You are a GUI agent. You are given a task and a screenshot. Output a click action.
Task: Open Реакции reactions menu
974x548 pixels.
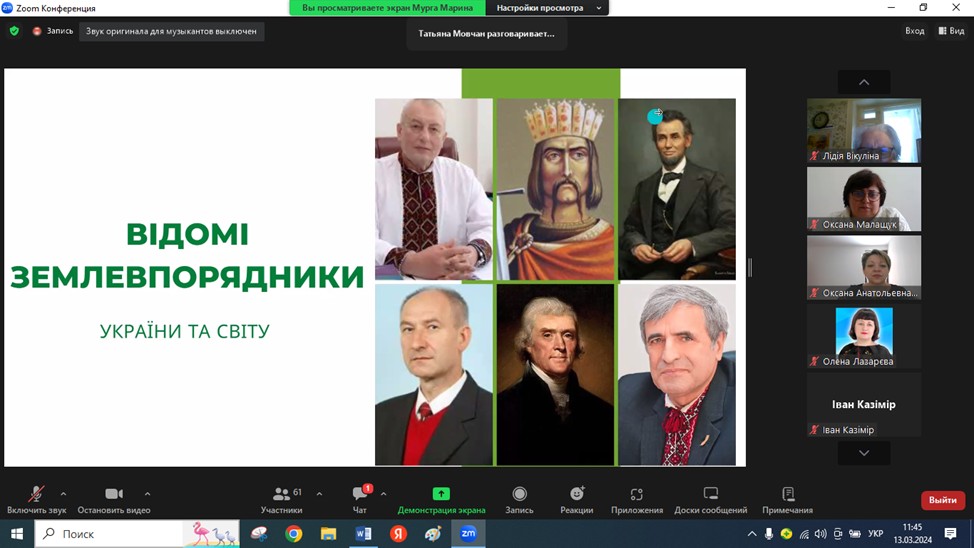point(576,500)
